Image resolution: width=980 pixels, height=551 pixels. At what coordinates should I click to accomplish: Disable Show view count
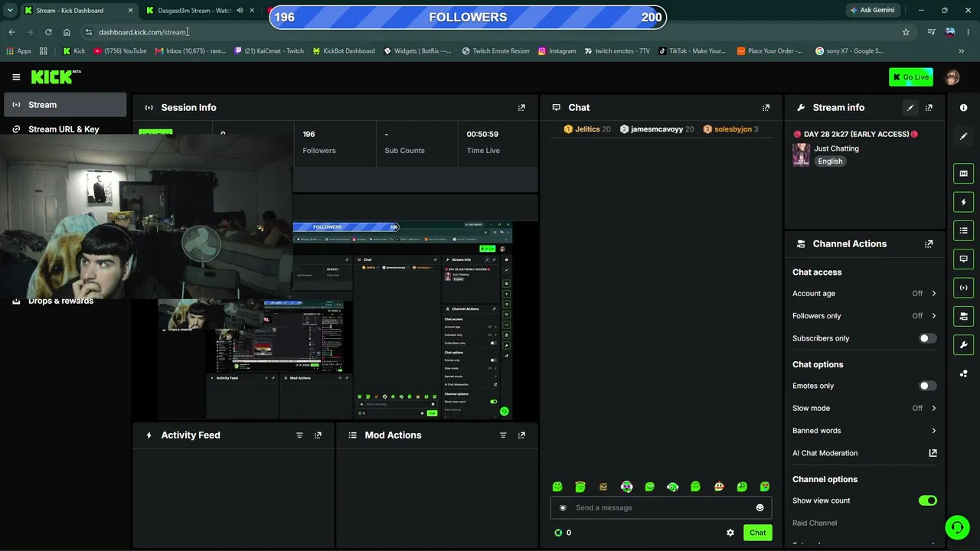pyautogui.click(x=927, y=500)
